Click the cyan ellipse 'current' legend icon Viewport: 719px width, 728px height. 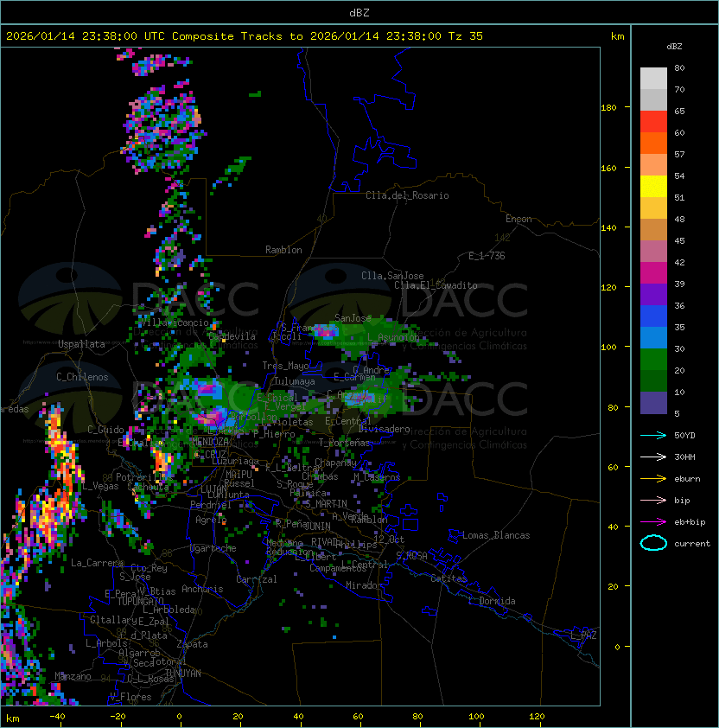[653, 543]
